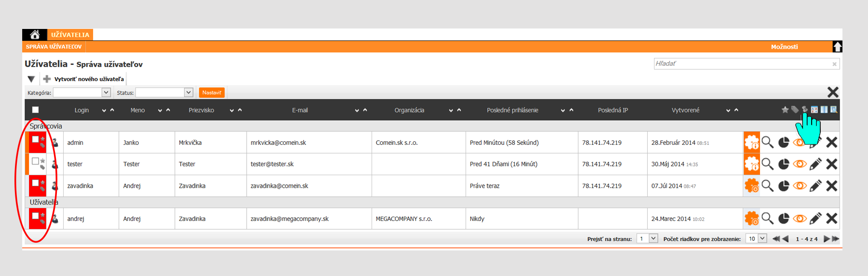Open the Možnosti menu
Screen dimensions: 868x276
tap(784, 47)
